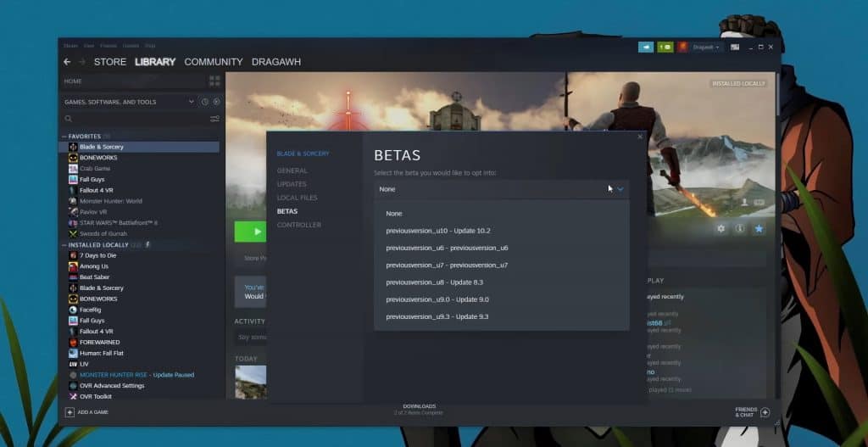Collapse the Favorites category
The width and height of the screenshot is (868, 447).
pyautogui.click(x=64, y=137)
